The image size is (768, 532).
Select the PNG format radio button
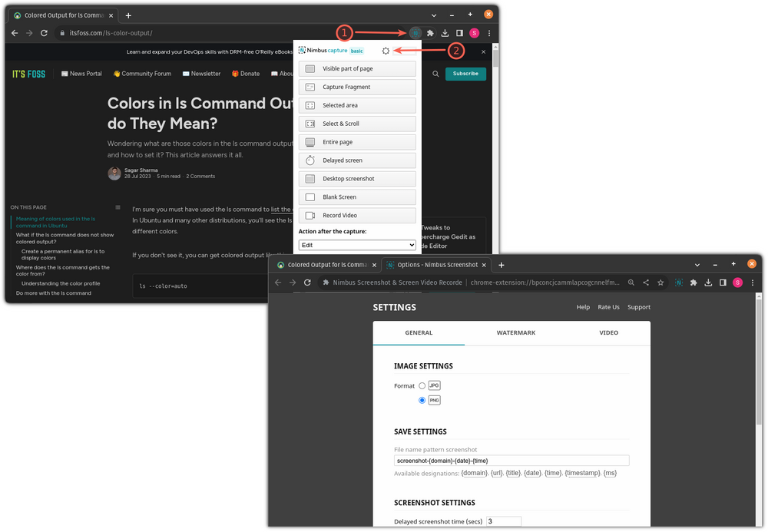point(422,400)
